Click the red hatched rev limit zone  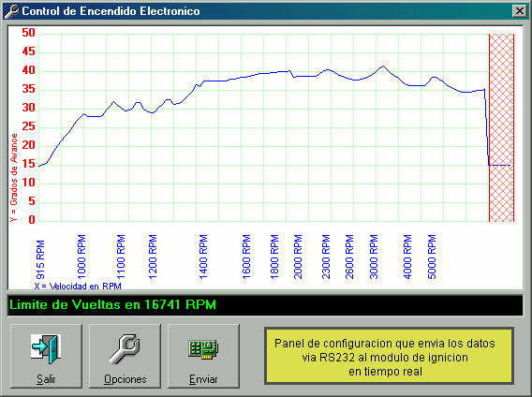click(501, 127)
